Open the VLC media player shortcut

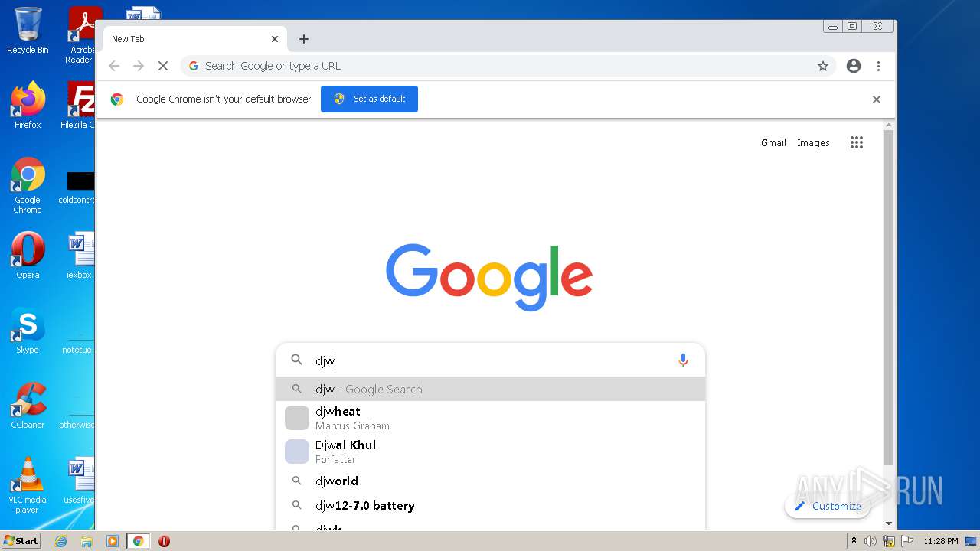click(28, 485)
